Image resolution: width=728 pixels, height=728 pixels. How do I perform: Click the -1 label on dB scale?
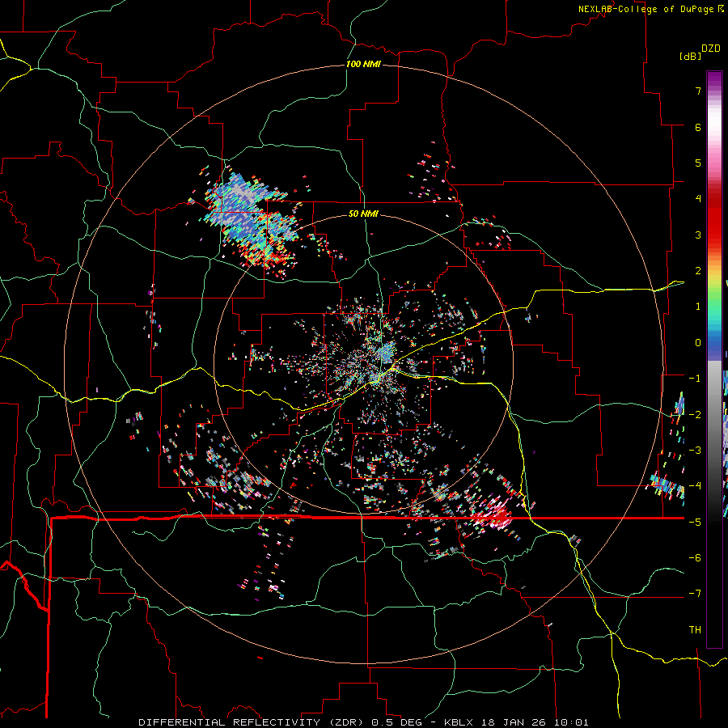pos(695,379)
